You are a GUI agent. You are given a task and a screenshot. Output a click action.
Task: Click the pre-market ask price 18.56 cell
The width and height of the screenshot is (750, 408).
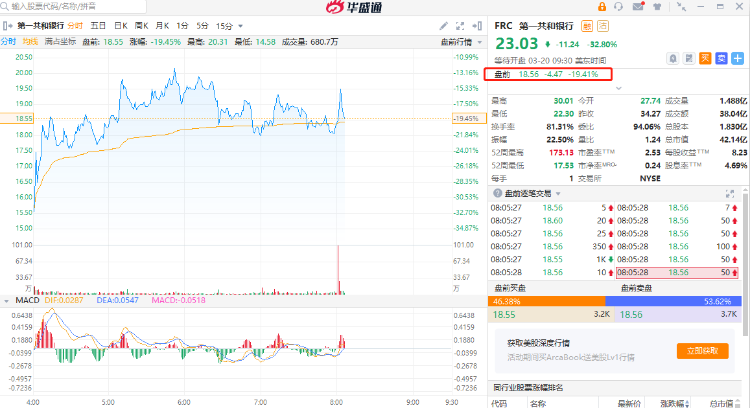tap(678, 314)
